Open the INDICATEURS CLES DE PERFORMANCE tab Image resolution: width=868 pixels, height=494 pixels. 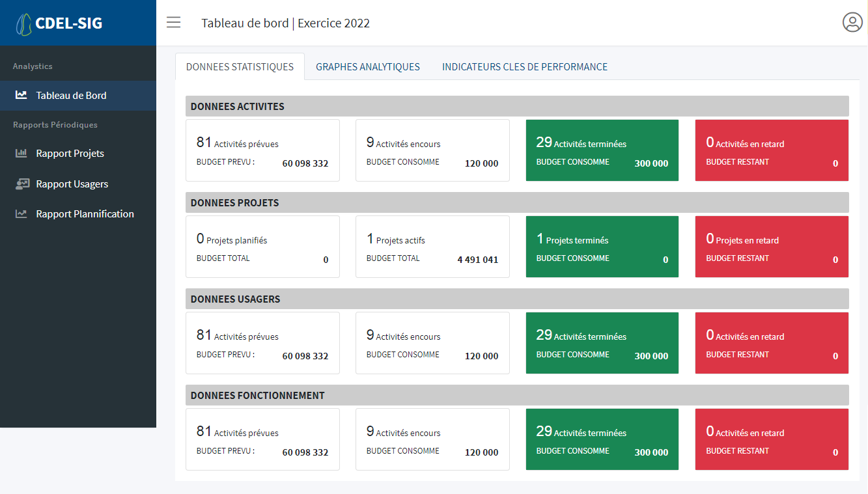tap(524, 67)
